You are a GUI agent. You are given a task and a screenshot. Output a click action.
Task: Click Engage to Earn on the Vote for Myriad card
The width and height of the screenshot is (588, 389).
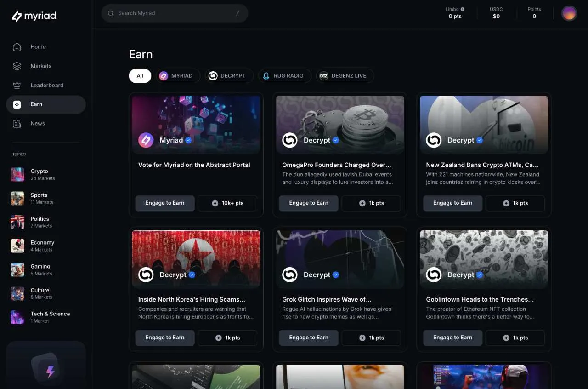pos(164,203)
